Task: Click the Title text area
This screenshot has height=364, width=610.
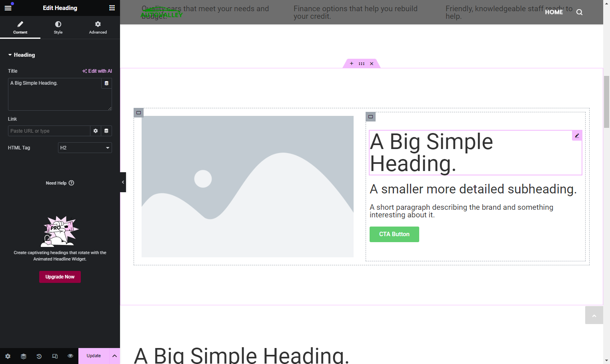Action: tap(55, 94)
